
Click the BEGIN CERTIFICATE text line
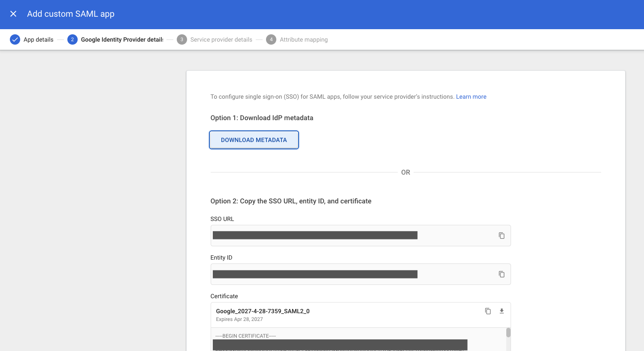[245, 336]
